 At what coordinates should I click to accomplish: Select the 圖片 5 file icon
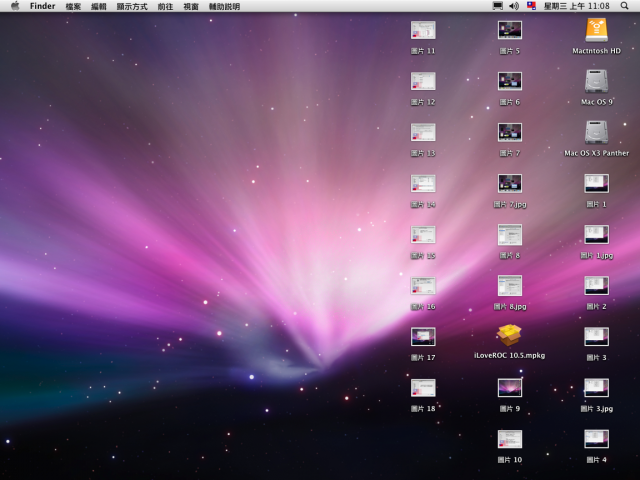(510, 30)
